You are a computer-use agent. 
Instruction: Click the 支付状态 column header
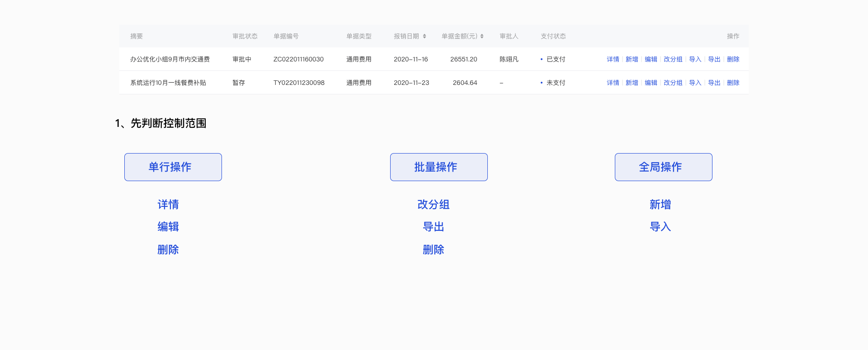(553, 36)
